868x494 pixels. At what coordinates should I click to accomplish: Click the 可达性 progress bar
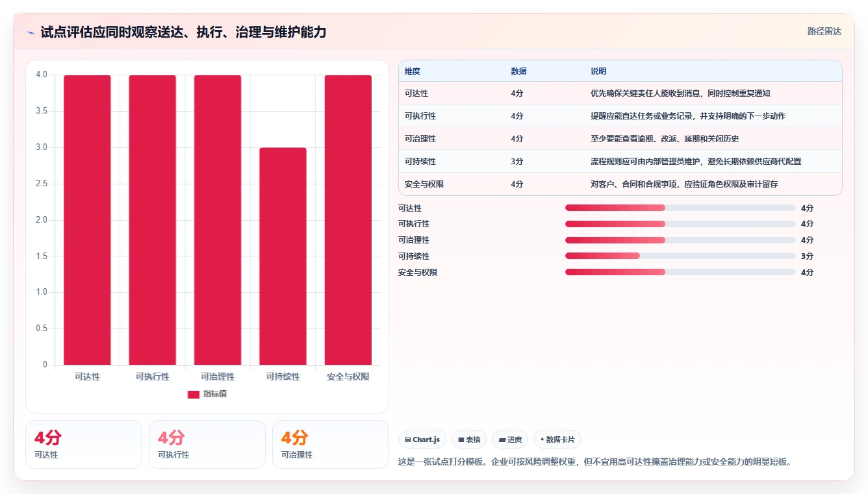pyautogui.click(x=680, y=208)
